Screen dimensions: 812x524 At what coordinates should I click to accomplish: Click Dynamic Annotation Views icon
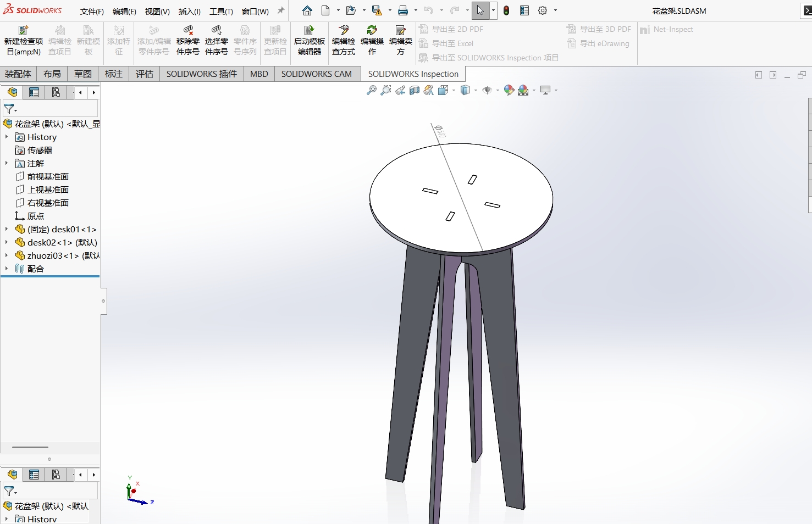429,90
